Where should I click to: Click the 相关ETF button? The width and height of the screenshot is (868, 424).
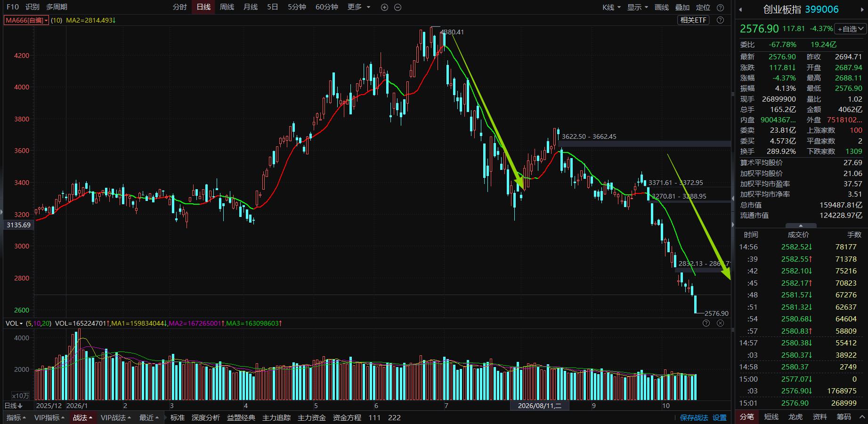click(x=694, y=20)
